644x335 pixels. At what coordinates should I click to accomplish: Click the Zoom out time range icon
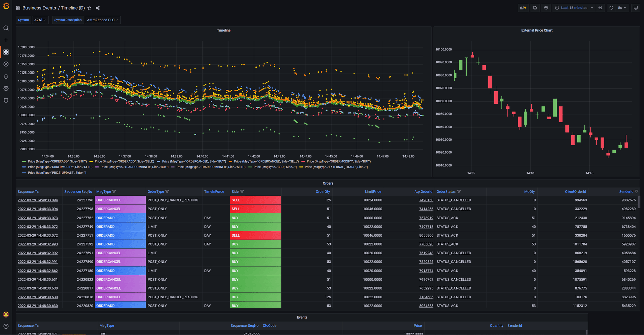tap(600, 8)
